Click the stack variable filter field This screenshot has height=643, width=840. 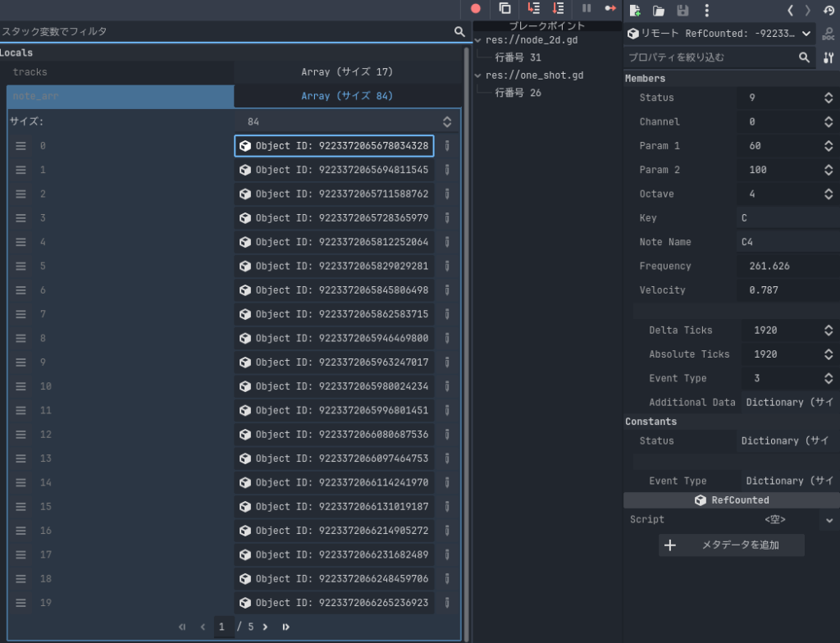pyautogui.click(x=226, y=32)
